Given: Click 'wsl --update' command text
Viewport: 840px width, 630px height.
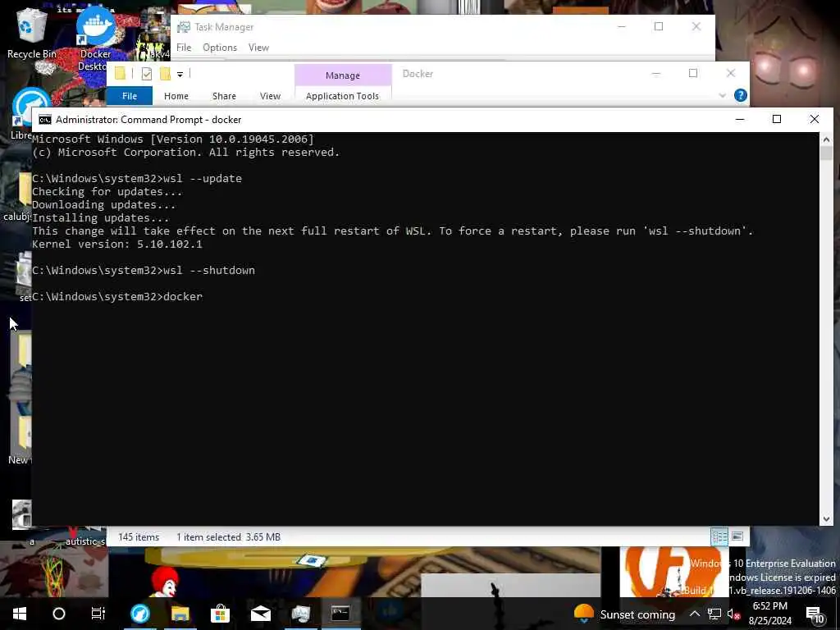Looking at the screenshot, I should point(203,178).
